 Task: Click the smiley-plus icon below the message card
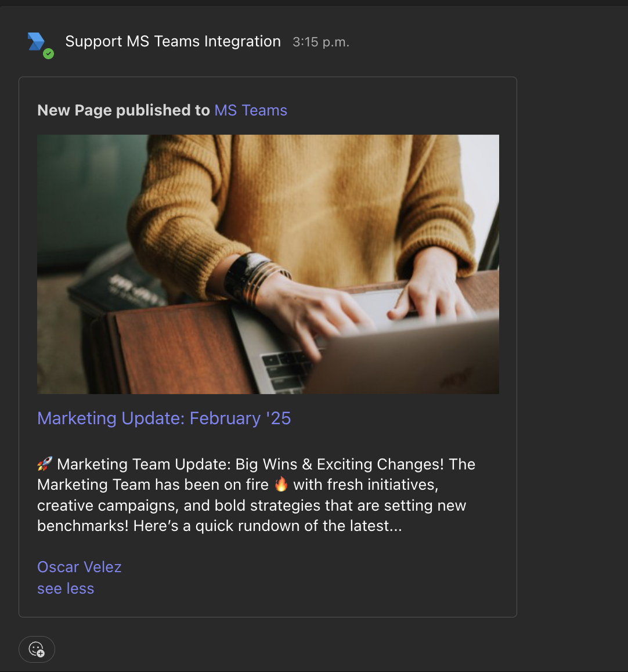pos(37,649)
